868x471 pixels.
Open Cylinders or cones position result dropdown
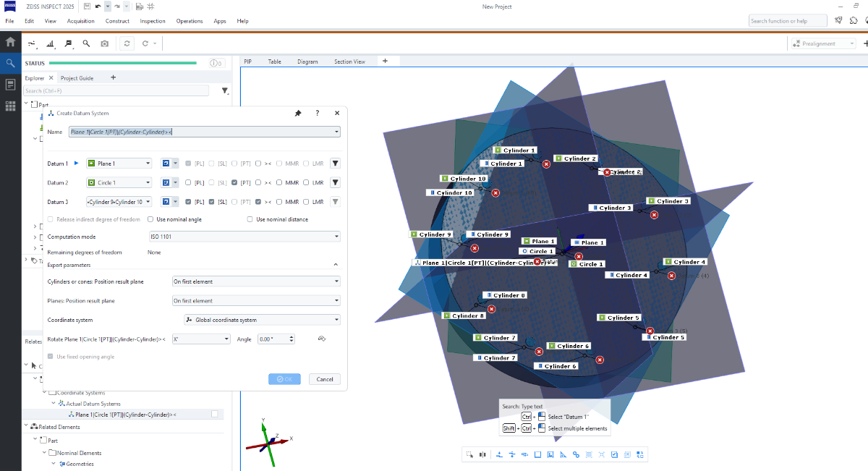click(x=256, y=281)
